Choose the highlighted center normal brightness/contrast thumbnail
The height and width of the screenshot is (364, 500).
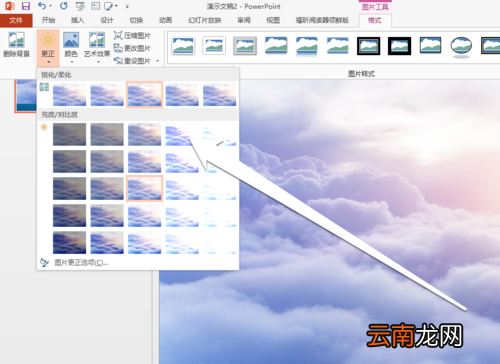pyautogui.click(x=144, y=189)
